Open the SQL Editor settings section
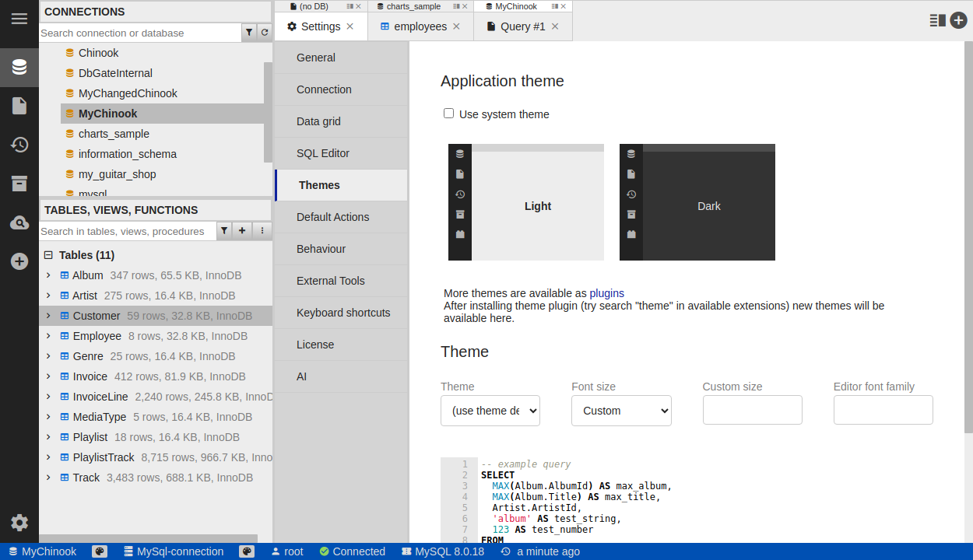The width and height of the screenshot is (973, 560). pos(323,153)
